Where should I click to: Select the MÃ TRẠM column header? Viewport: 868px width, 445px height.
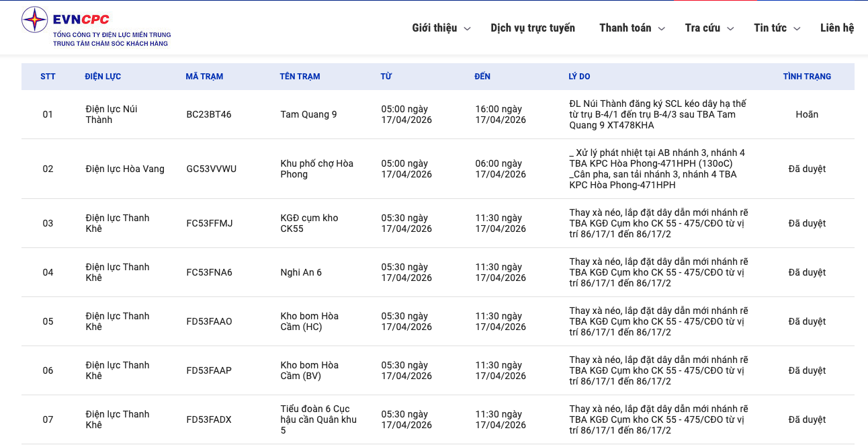pyautogui.click(x=204, y=77)
